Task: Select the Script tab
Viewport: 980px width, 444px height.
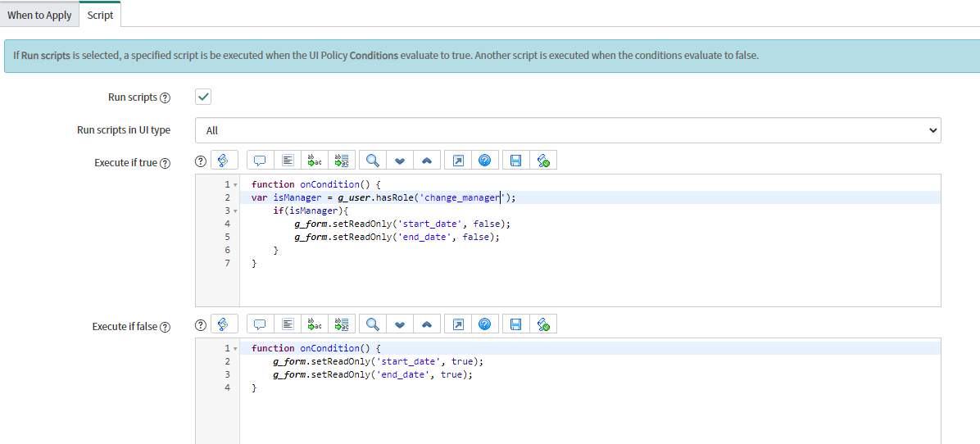Action: [x=100, y=15]
